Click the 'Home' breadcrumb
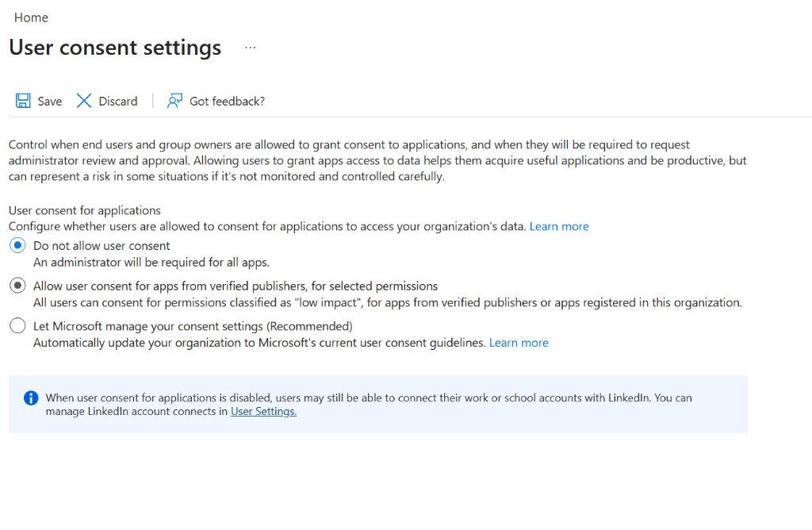The height and width of the screenshot is (530, 812). tap(31, 17)
